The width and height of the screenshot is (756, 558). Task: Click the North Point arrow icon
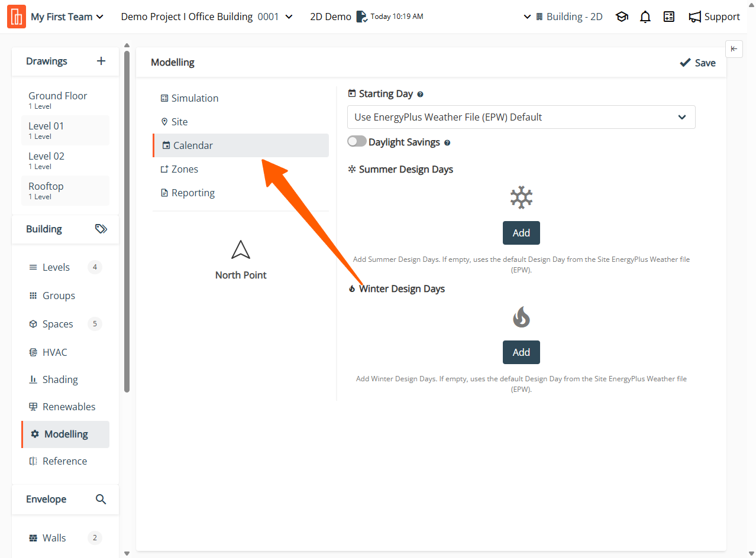coord(241,250)
